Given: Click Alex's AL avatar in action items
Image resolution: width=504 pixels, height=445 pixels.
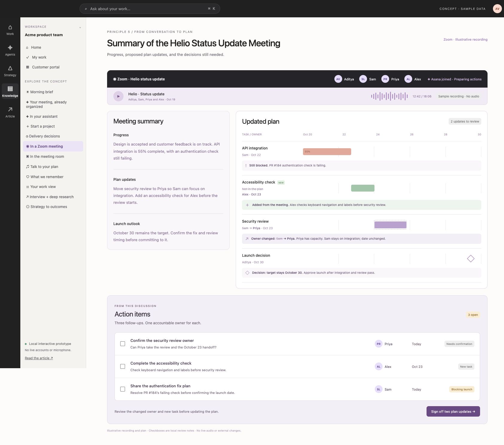Looking at the screenshot, I should (379, 367).
